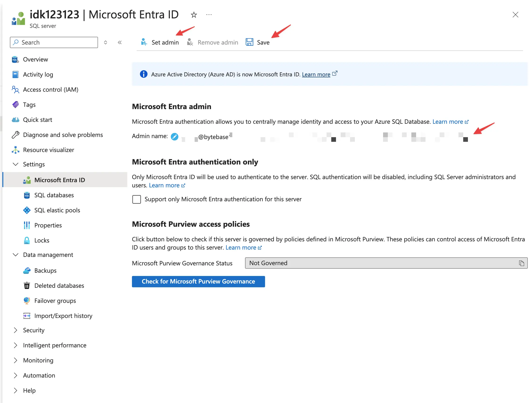Expand the Monitoring section
This screenshot has height=403, width=532.
15,360
